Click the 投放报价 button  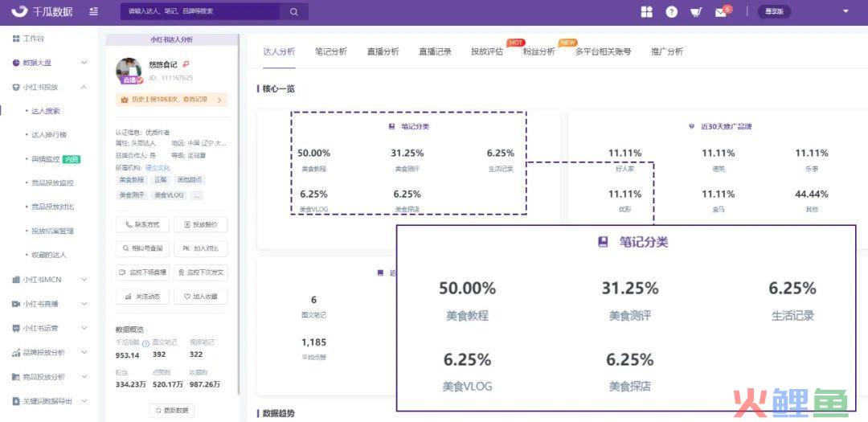[200, 225]
